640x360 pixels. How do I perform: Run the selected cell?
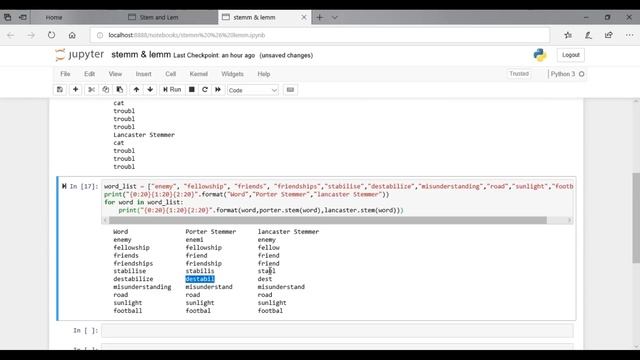pyautogui.click(x=172, y=89)
